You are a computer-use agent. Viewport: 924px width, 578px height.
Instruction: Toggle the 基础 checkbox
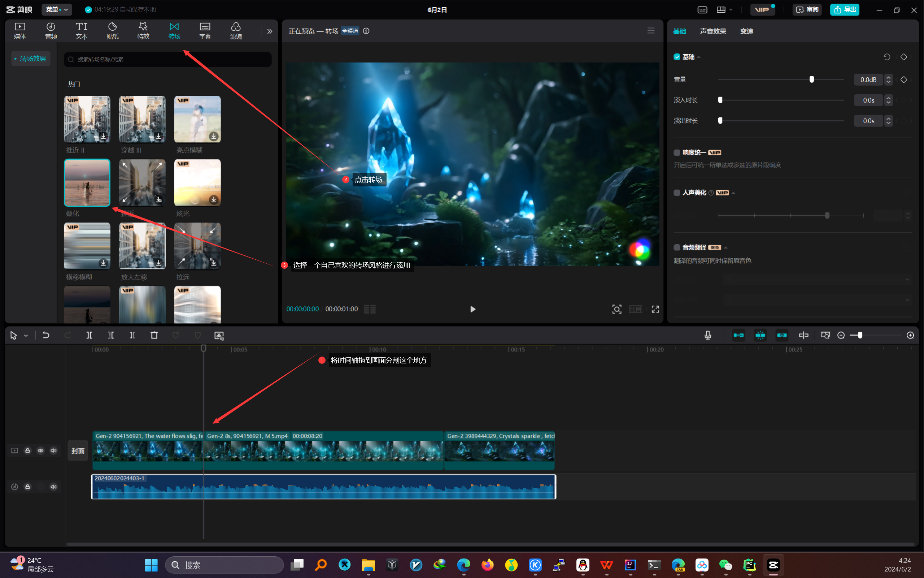(x=677, y=57)
